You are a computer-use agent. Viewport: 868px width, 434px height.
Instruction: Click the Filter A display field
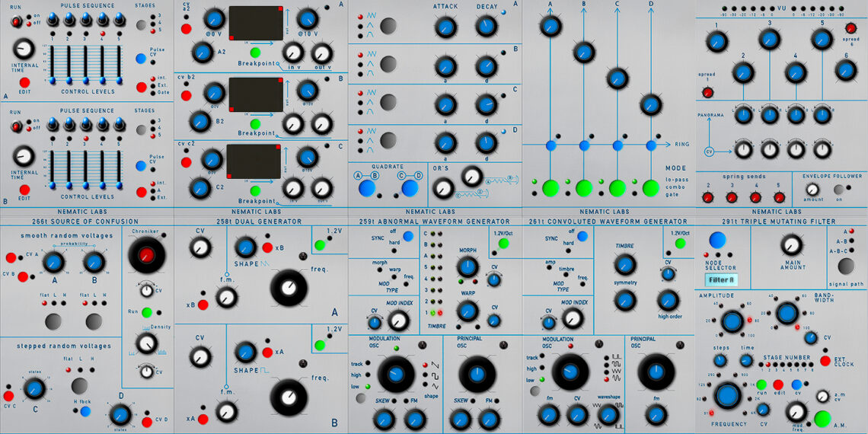720,279
